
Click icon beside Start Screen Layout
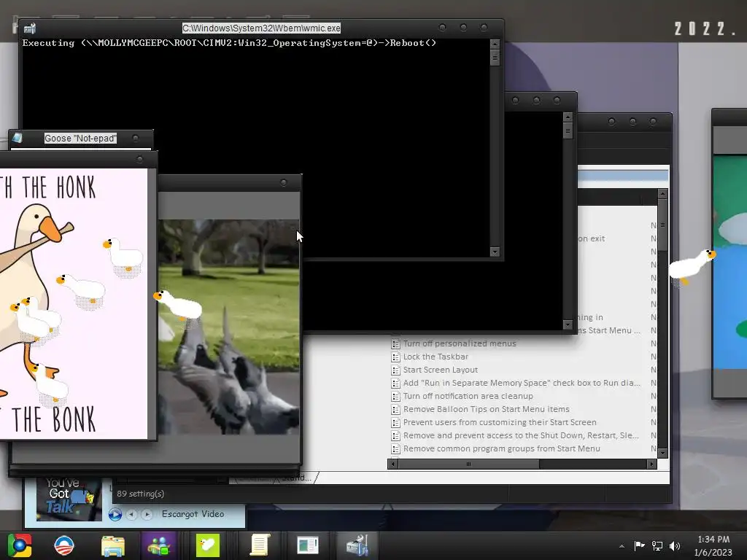point(395,370)
